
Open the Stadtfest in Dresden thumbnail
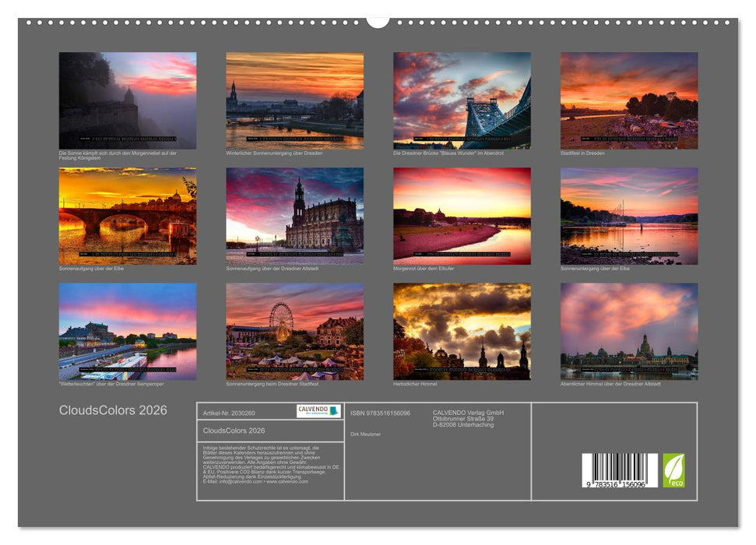coord(631,99)
